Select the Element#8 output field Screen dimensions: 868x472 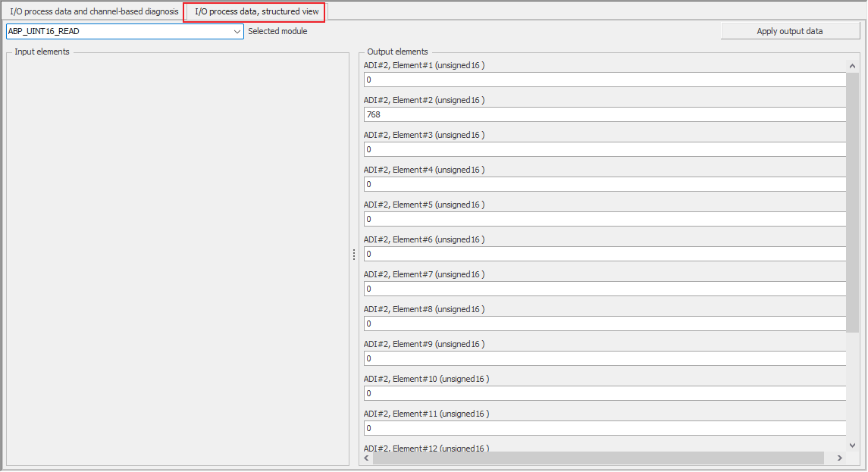tap(604, 324)
